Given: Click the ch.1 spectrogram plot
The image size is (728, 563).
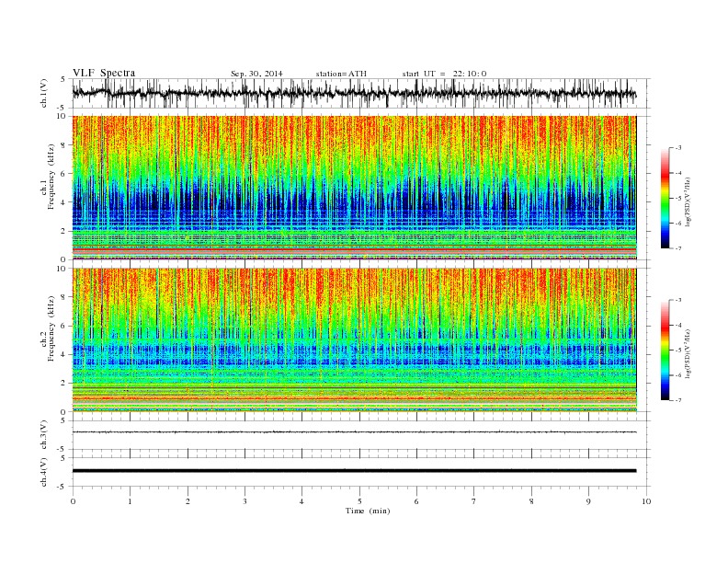Looking at the screenshot, I should [x=355, y=188].
